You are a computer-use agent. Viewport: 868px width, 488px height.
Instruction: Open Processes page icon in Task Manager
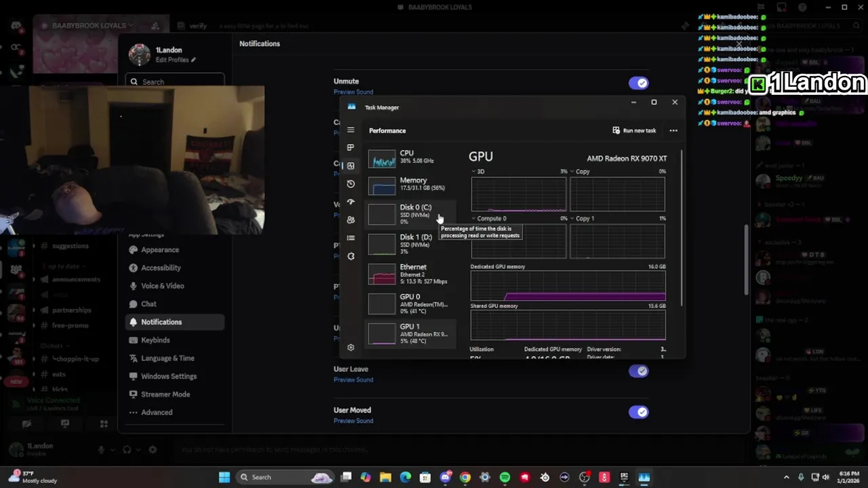(351, 148)
